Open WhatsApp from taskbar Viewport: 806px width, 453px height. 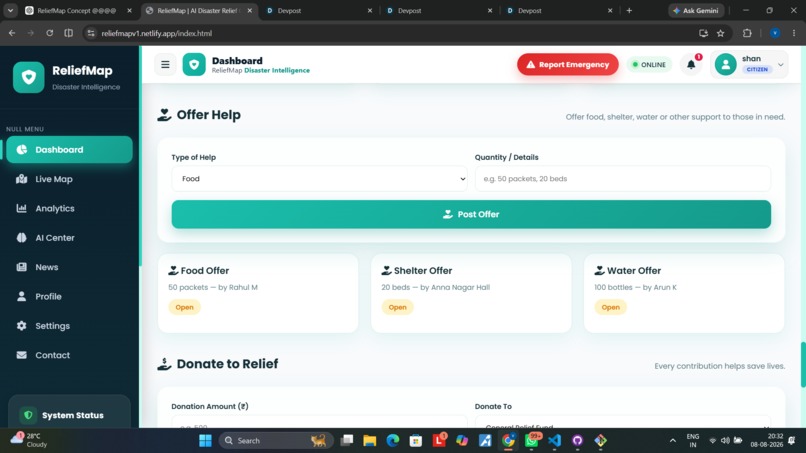(x=532, y=441)
